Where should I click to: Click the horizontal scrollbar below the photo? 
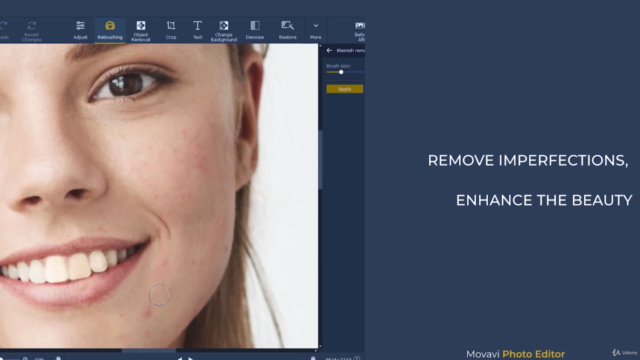[149, 351]
